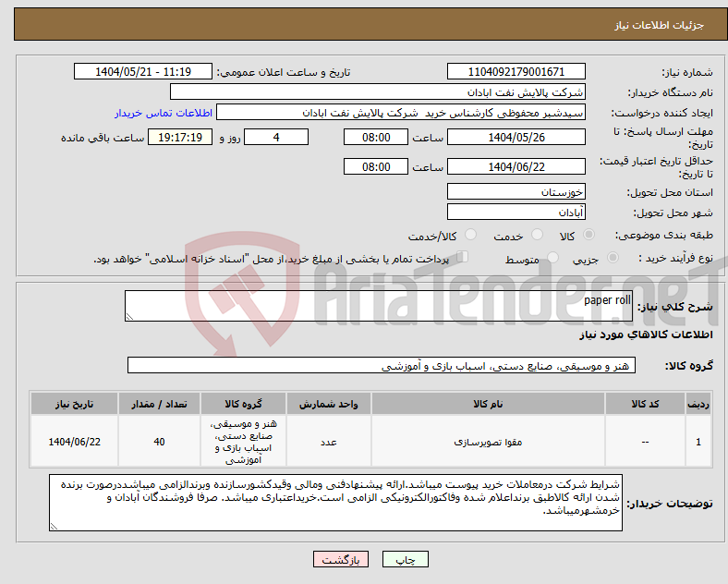Click the بازگشت back button
The image size is (728, 584).
click(341, 559)
